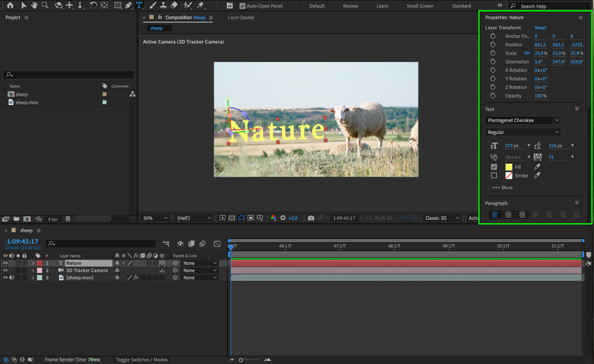Click the Home icon in toolbar
Viewport: 594px width, 364px height.
pos(10,5)
